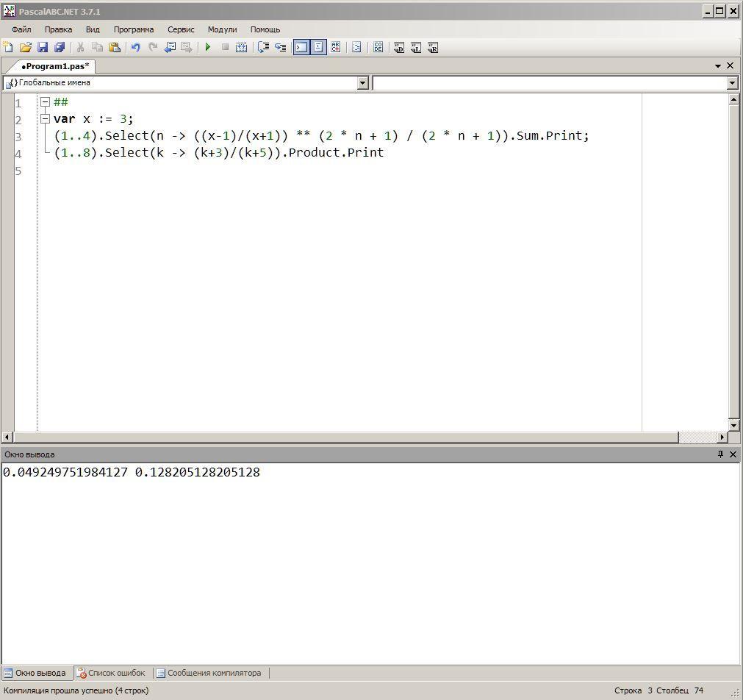Viewport: 743px width, 700px height.
Task: Click the Paste clipboard icon
Action: [x=115, y=48]
